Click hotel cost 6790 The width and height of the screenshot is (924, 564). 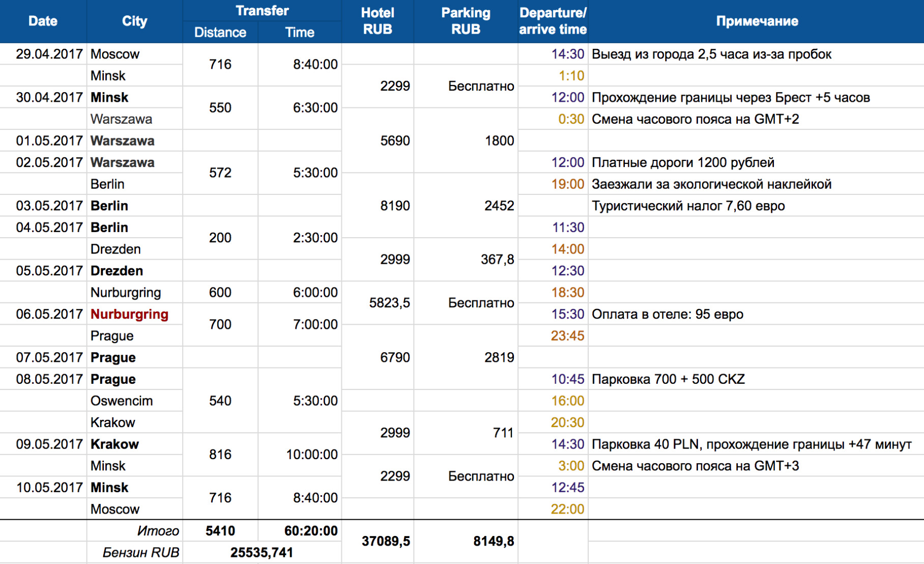click(378, 357)
